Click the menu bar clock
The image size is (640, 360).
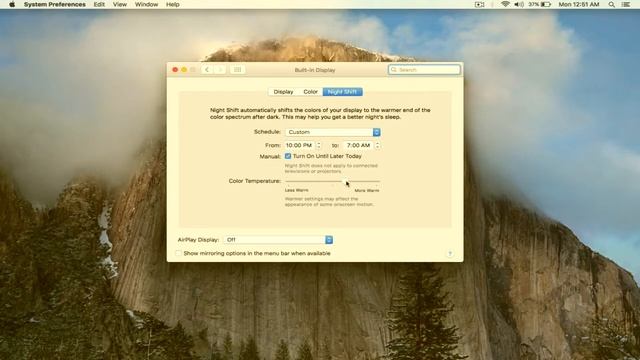click(x=579, y=4)
